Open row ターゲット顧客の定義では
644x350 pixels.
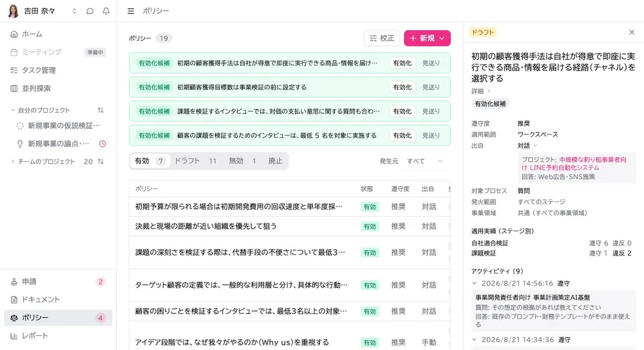290,285
